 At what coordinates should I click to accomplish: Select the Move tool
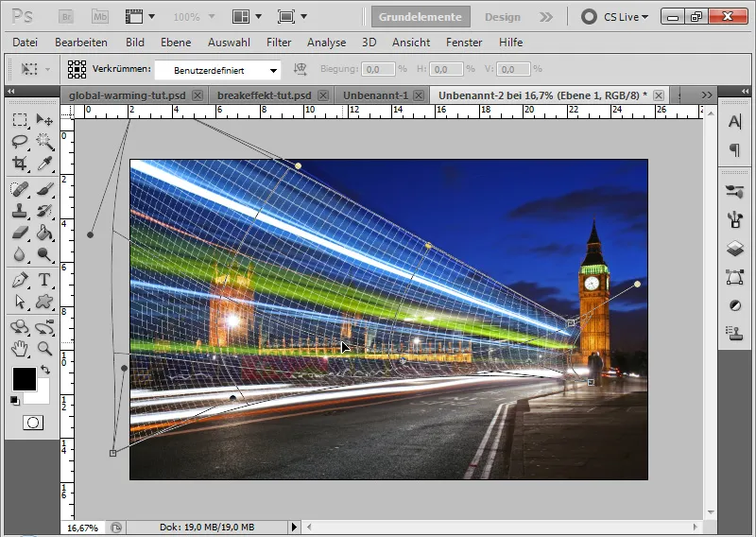pyautogui.click(x=44, y=119)
